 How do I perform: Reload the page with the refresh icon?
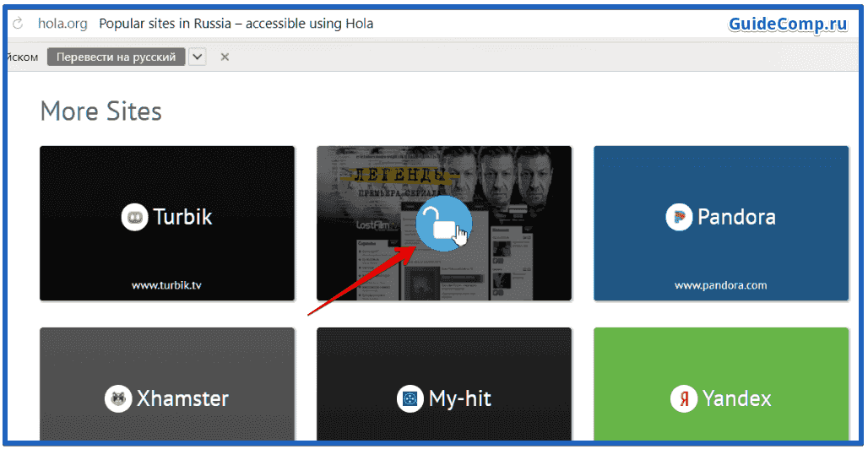[18, 24]
